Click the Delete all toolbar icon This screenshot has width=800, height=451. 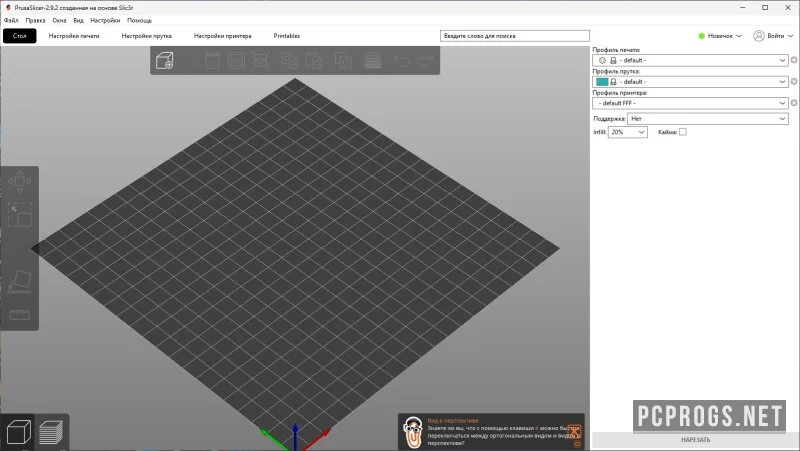click(236, 60)
